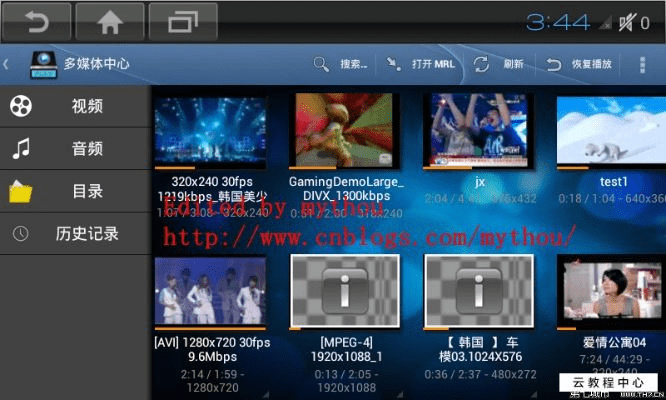Play the 320x240 30fps concert thumbnail
This screenshot has height=400, width=666.
pos(211,131)
